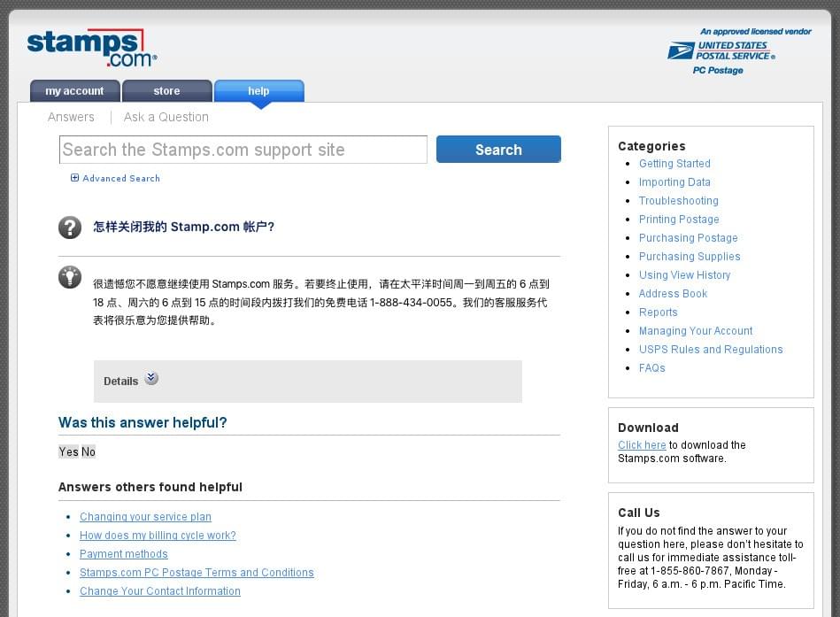Open the Using View History category
This screenshot has width=840, height=617.
684,274
